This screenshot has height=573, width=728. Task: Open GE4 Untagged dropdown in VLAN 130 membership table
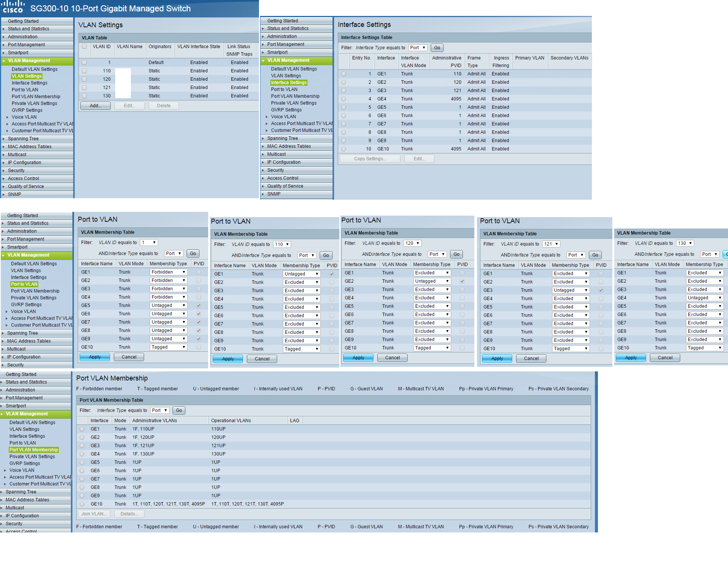704,298
